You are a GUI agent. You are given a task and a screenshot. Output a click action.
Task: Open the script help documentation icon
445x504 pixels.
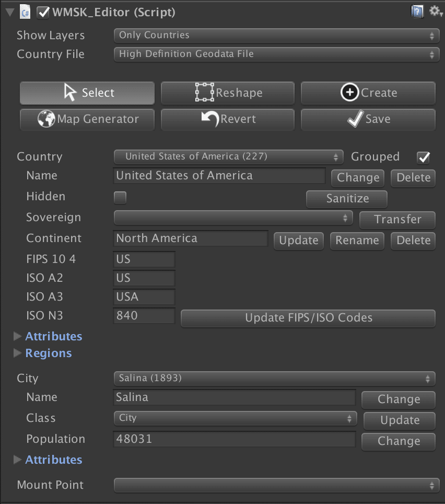click(x=418, y=12)
